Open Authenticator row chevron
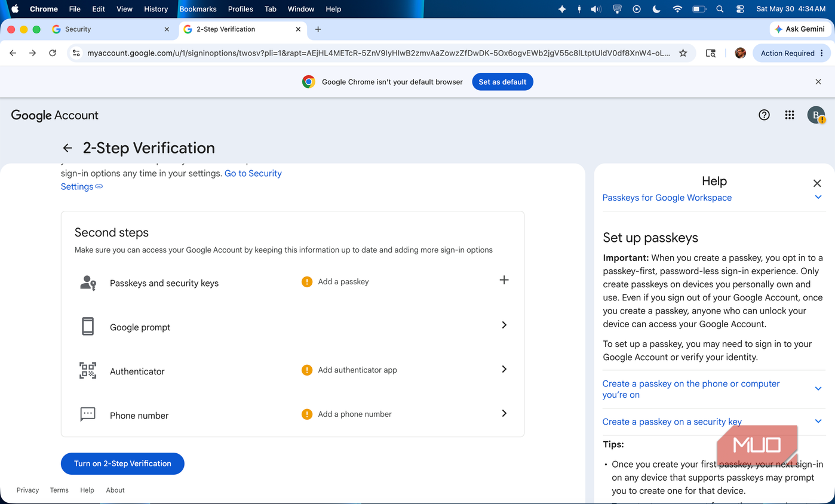 [504, 369]
